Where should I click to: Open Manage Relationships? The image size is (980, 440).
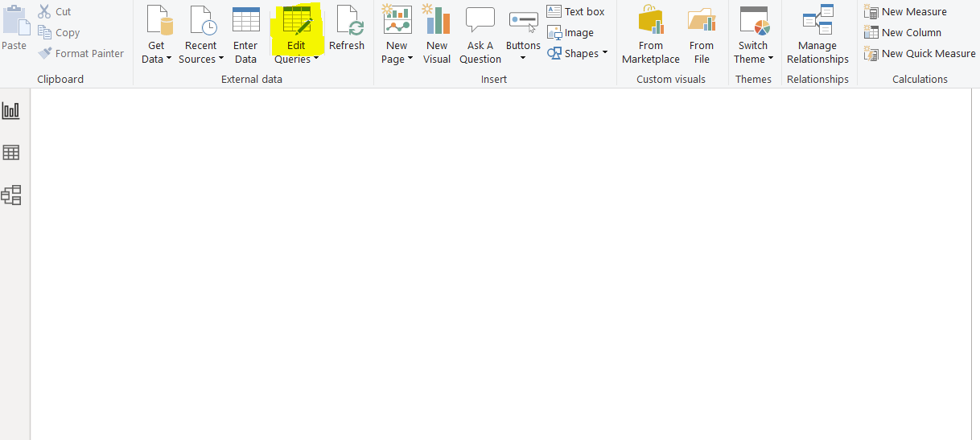[817, 35]
